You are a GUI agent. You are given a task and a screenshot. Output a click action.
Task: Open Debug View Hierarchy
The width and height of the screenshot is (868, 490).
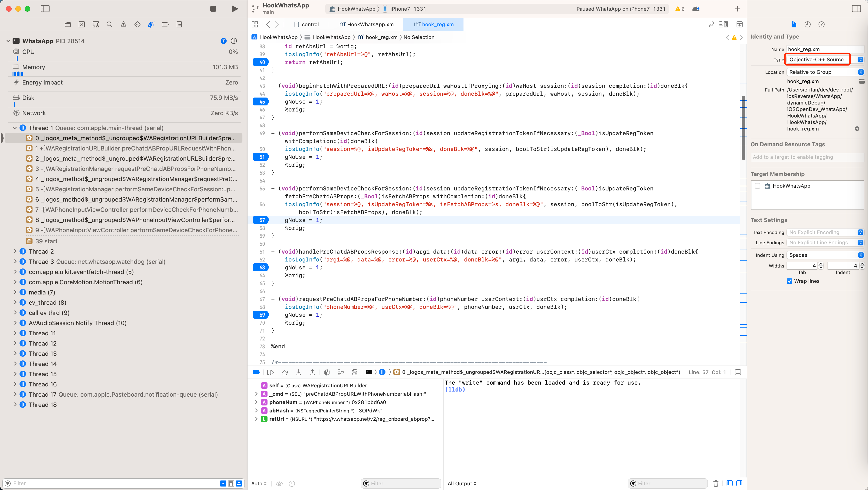(x=326, y=372)
